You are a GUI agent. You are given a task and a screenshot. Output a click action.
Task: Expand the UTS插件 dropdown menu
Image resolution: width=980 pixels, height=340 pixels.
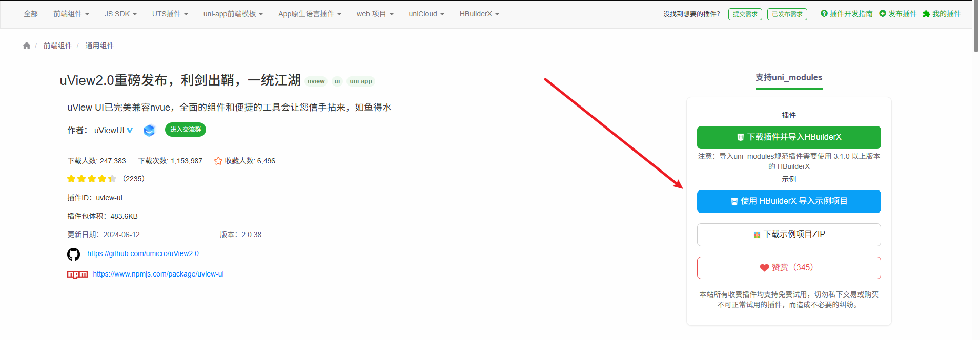[170, 14]
